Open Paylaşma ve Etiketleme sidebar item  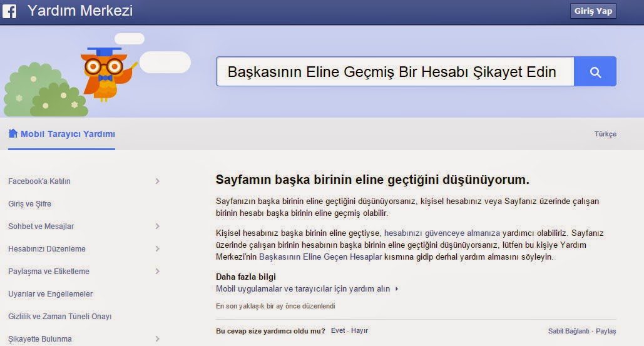click(x=49, y=272)
